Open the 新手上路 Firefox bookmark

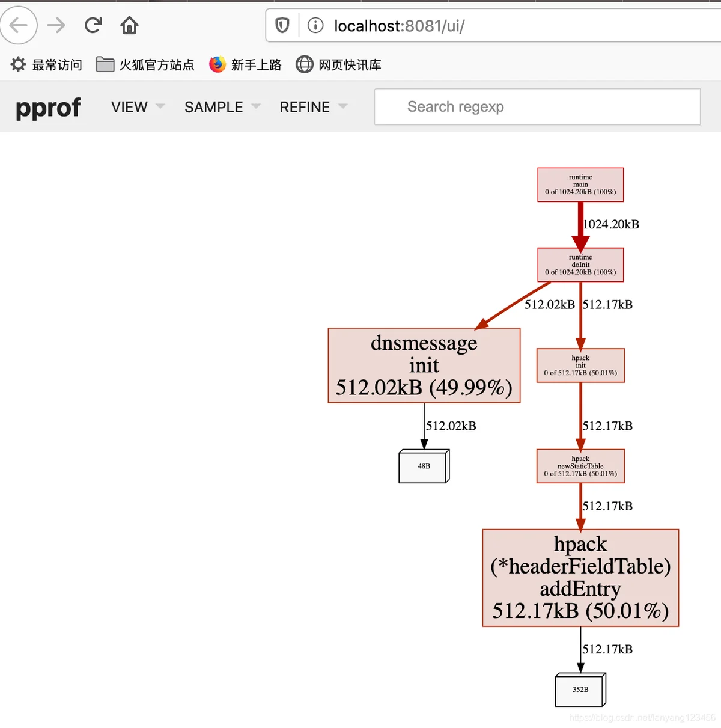[245, 64]
